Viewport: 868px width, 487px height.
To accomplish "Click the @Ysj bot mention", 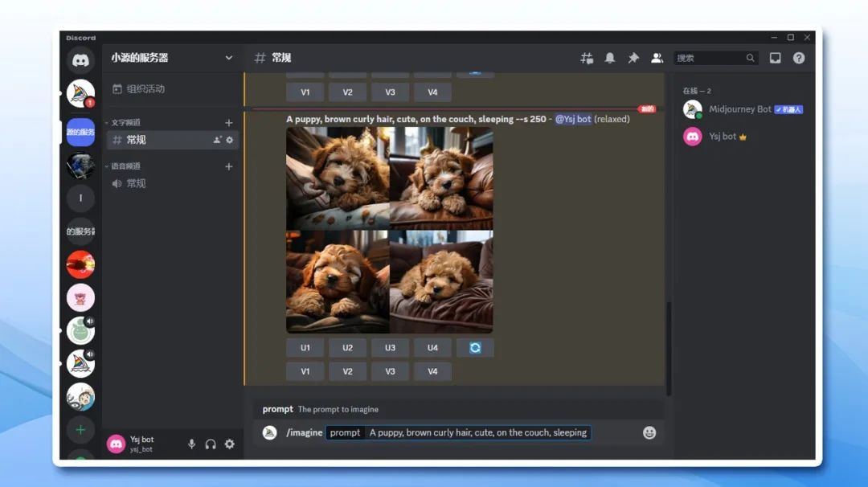I will coord(573,119).
